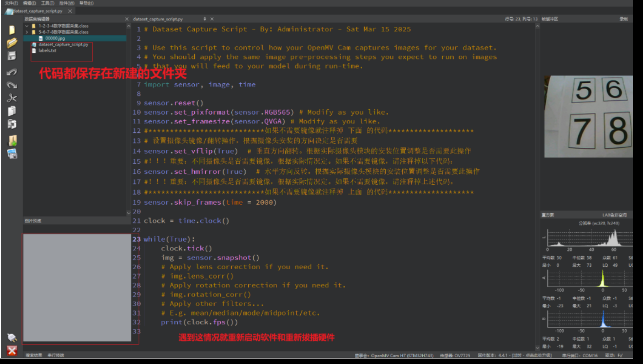The image size is (643, 364).
Task: Click the disconnect plug icon
Action: 12,337
